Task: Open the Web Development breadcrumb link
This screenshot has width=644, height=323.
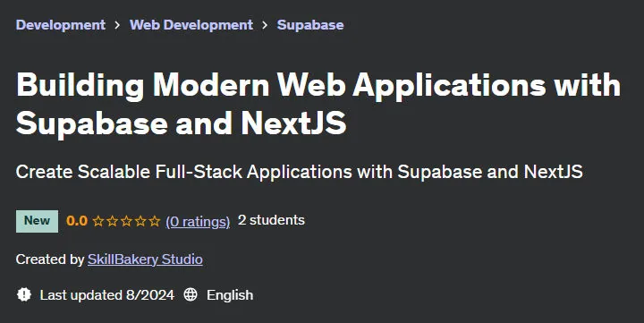Action: [191, 25]
